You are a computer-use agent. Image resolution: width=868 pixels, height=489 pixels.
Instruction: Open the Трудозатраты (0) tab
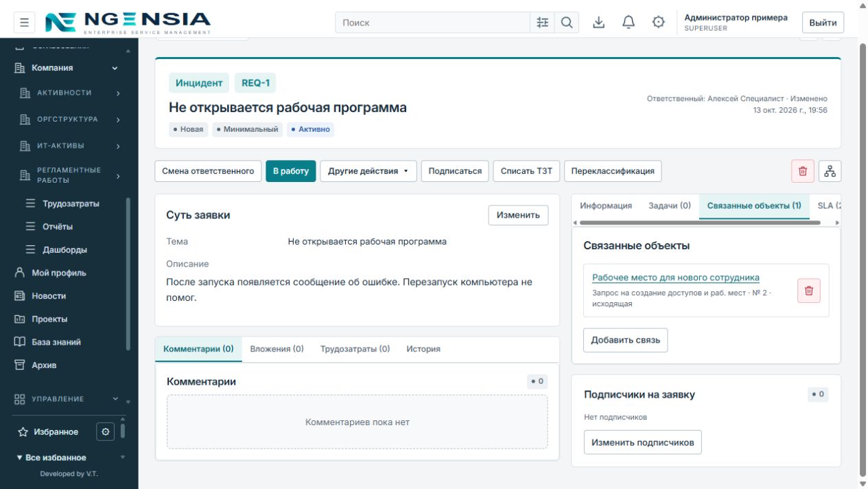point(355,349)
